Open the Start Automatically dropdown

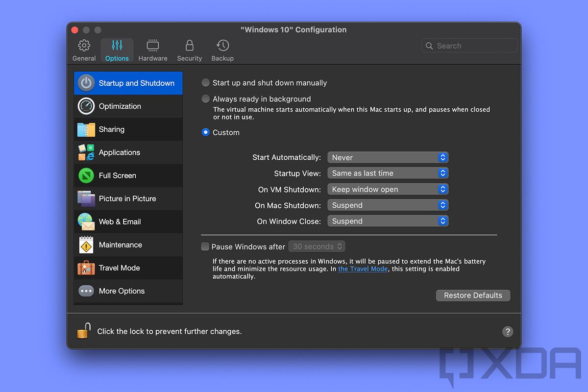tap(388, 157)
